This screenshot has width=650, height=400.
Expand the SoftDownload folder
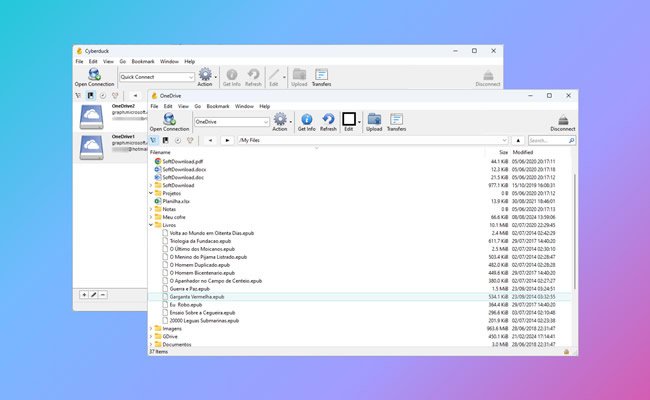click(x=151, y=185)
